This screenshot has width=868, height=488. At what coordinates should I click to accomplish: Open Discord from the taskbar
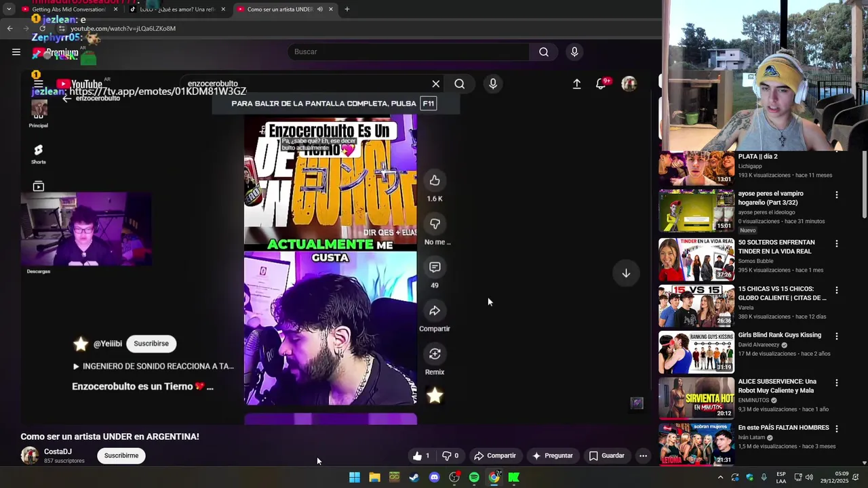(435, 477)
